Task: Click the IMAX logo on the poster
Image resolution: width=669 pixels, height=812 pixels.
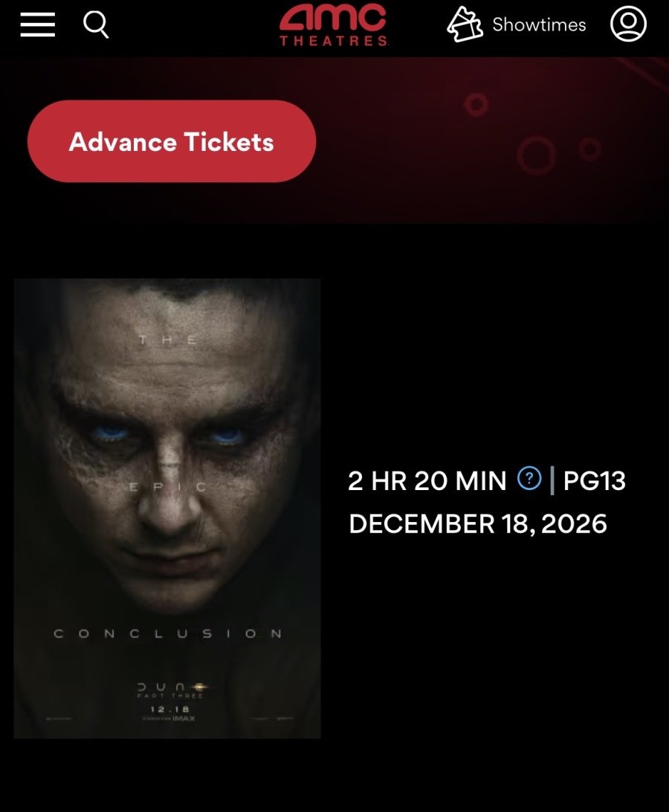Action: click(184, 718)
